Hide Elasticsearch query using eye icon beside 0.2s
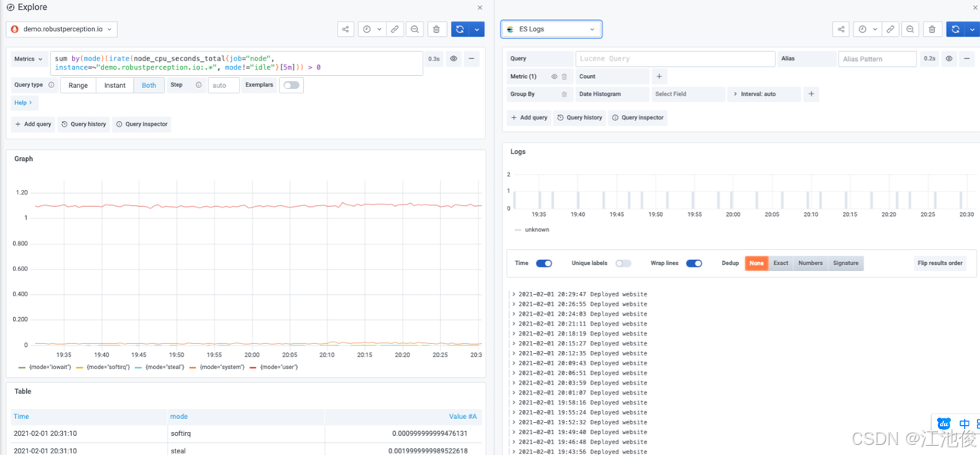This screenshot has width=980, height=455. point(949,58)
